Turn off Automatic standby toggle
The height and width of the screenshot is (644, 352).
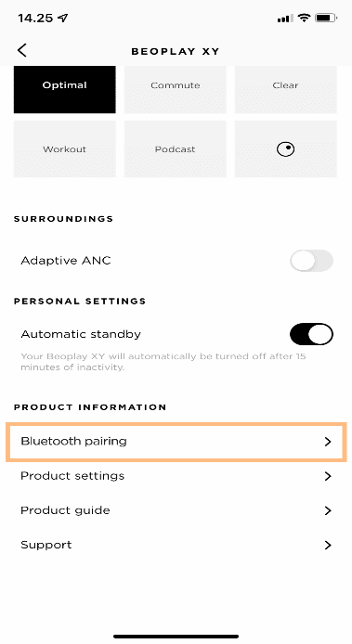[311, 334]
